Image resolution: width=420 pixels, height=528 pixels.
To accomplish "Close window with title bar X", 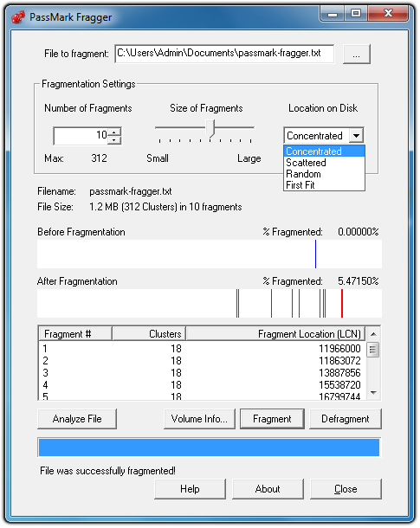I will pos(388,14).
